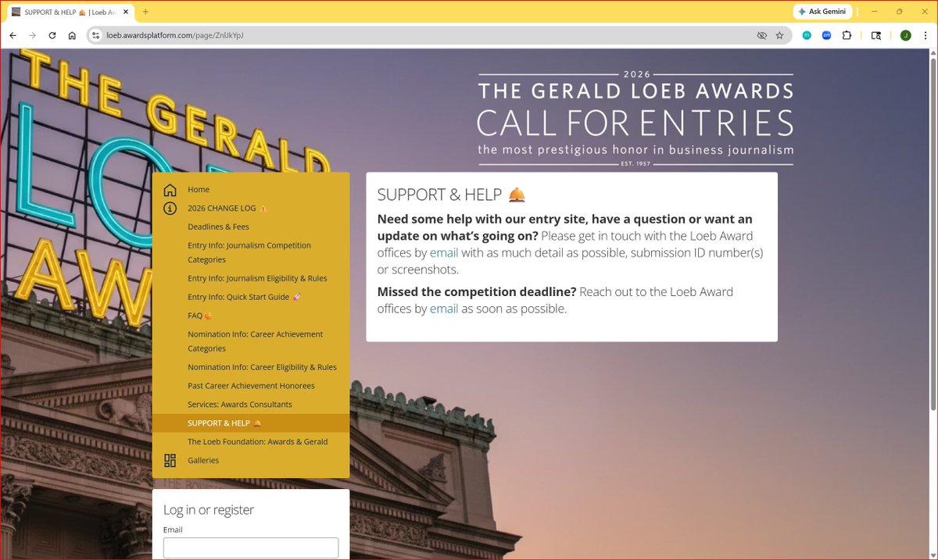Go to Home in the sidebar

tap(199, 190)
